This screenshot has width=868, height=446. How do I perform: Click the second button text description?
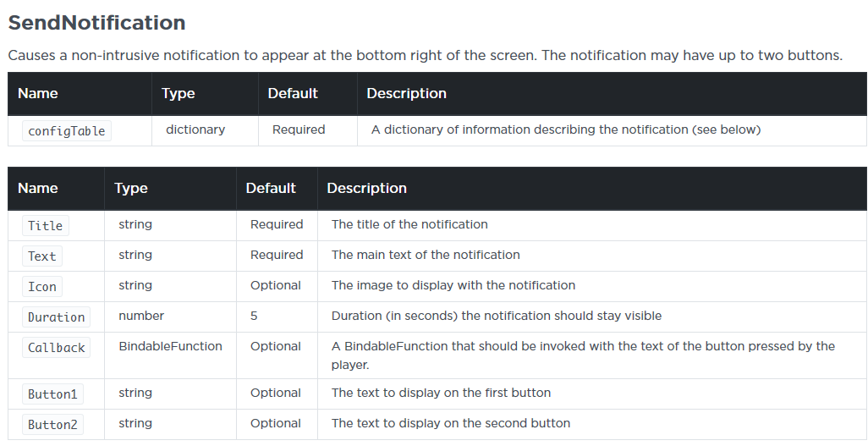click(x=450, y=423)
